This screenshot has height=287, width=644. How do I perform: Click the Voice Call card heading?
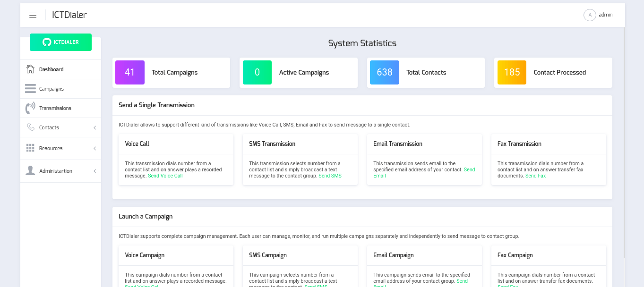tap(137, 143)
